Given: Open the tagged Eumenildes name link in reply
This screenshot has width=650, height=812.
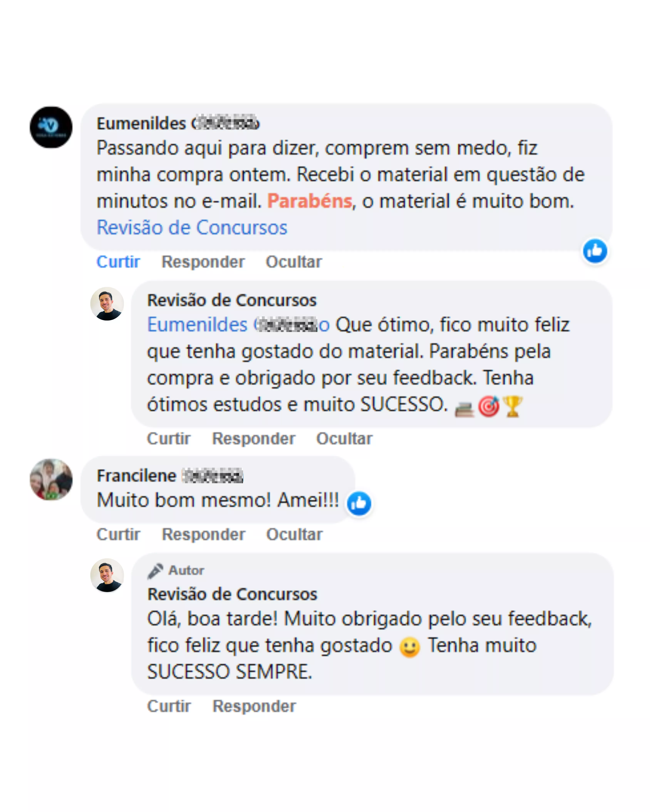Looking at the screenshot, I should click(238, 325).
